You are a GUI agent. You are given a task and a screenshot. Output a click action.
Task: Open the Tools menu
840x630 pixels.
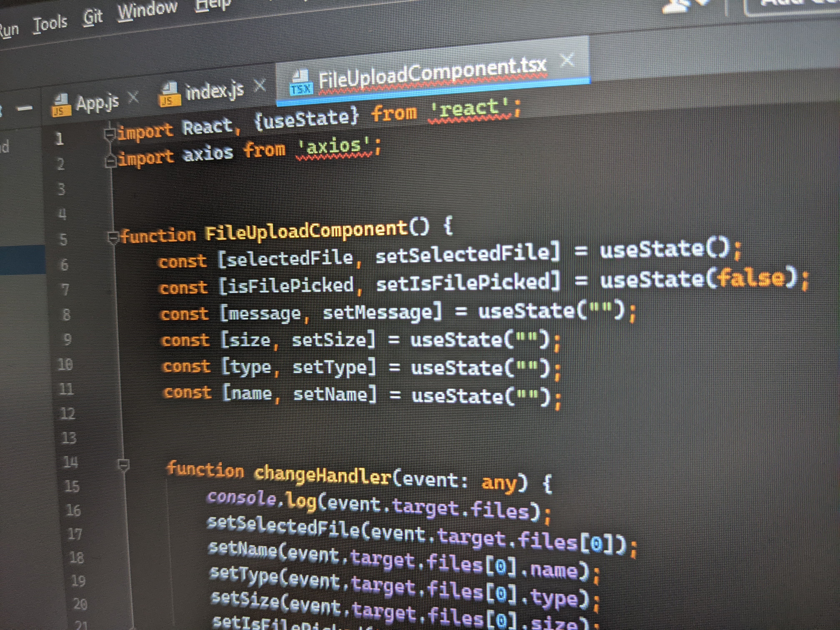coord(50,24)
